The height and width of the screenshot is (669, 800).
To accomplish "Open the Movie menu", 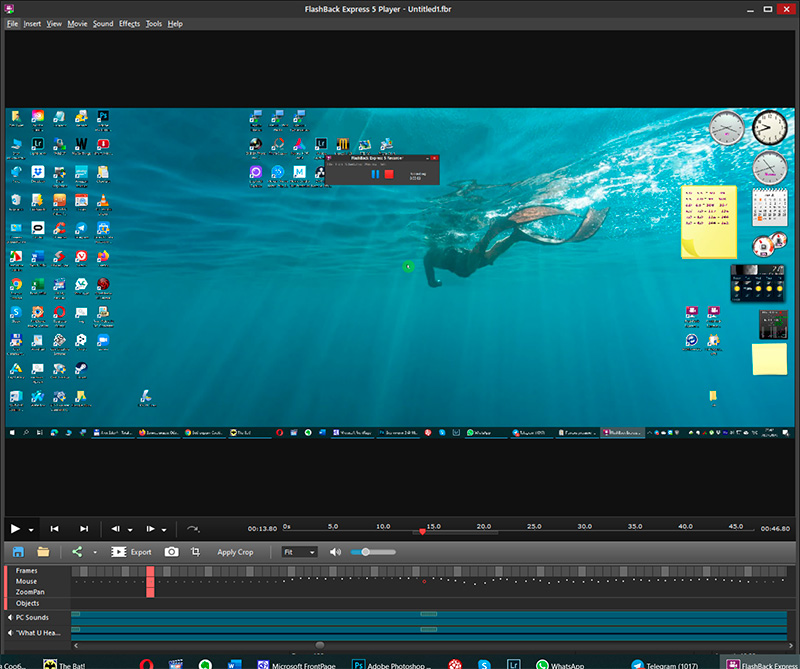I will click(77, 23).
